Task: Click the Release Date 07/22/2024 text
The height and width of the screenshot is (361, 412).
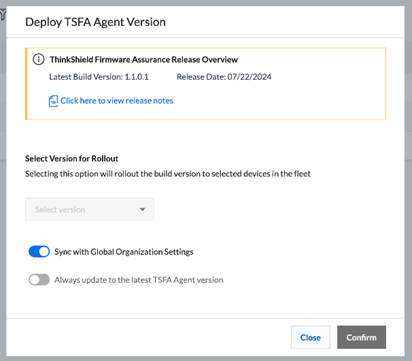Action: click(x=224, y=77)
